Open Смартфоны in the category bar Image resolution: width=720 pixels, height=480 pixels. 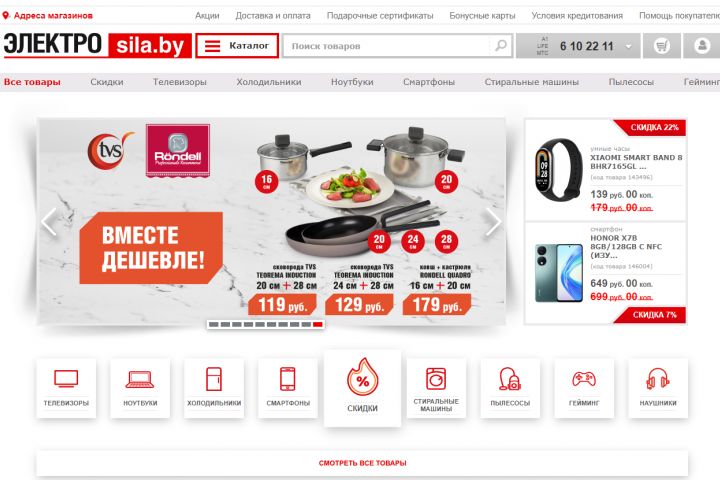coord(429,82)
